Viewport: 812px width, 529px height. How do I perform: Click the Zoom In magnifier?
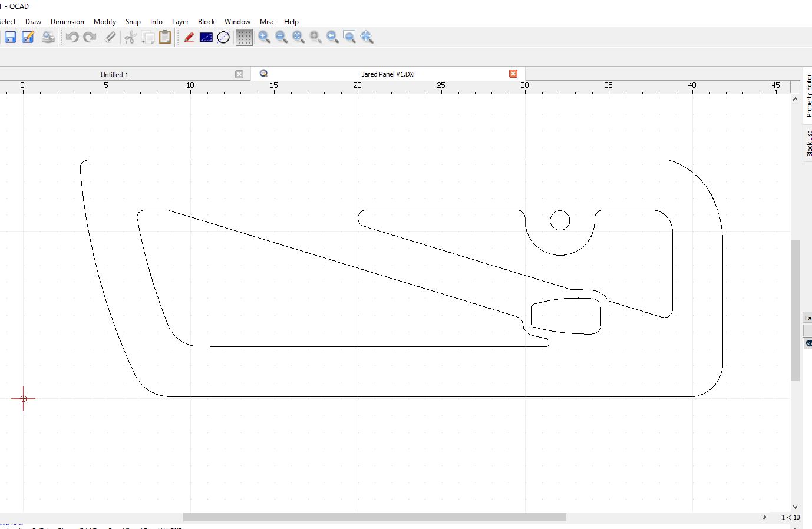[x=264, y=38]
